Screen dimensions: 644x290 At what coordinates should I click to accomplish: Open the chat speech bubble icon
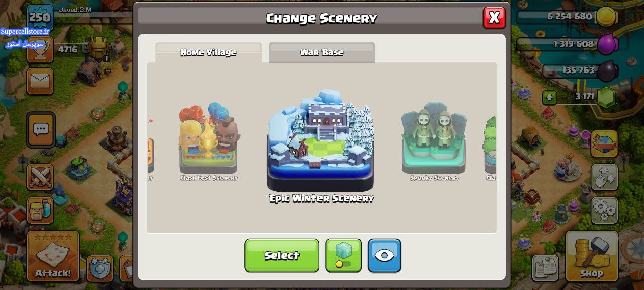[x=40, y=129]
